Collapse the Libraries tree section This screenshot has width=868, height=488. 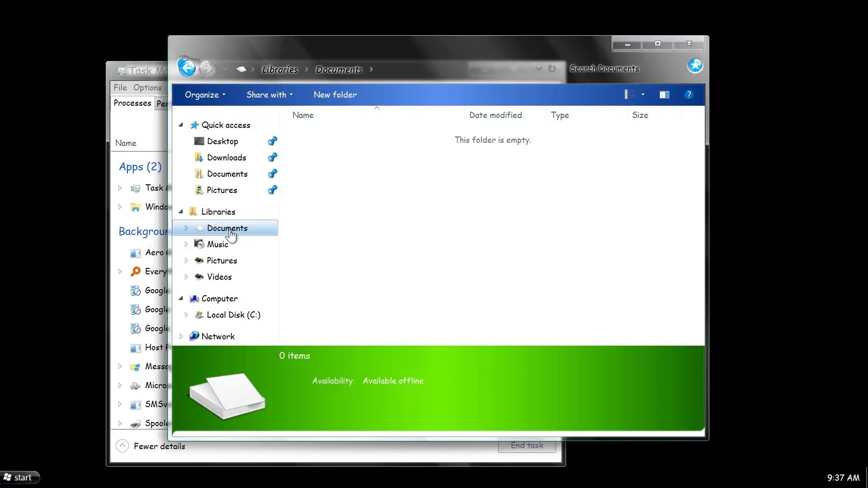[181, 211]
